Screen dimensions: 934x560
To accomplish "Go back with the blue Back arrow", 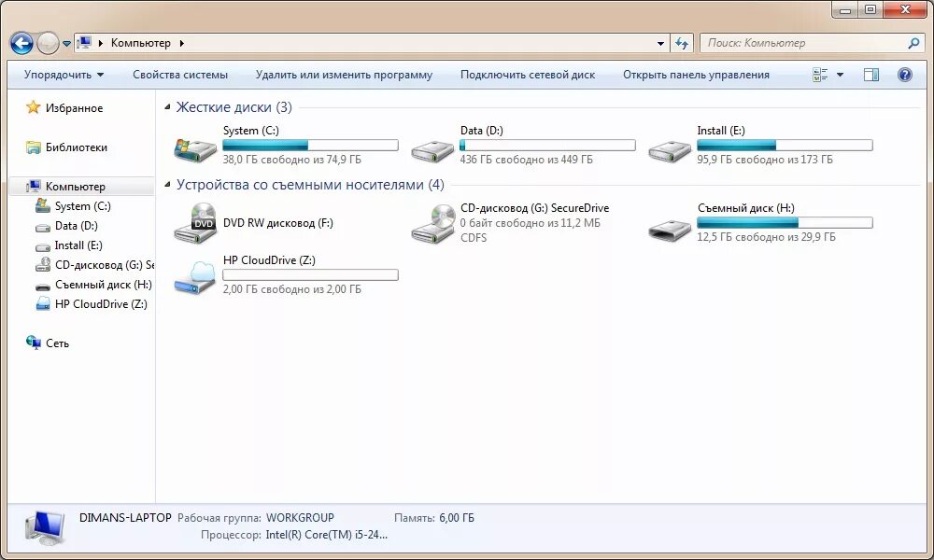I will point(22,43).
